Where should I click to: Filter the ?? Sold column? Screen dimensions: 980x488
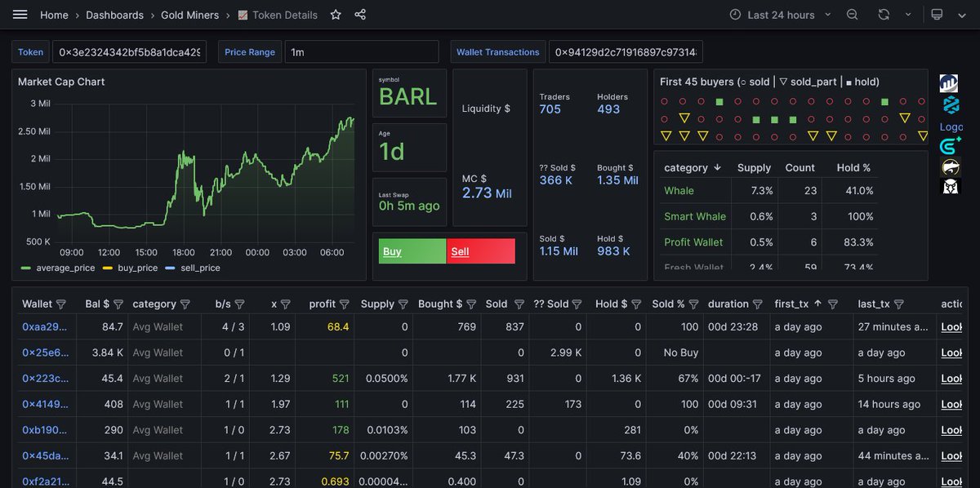coord(577,304)
